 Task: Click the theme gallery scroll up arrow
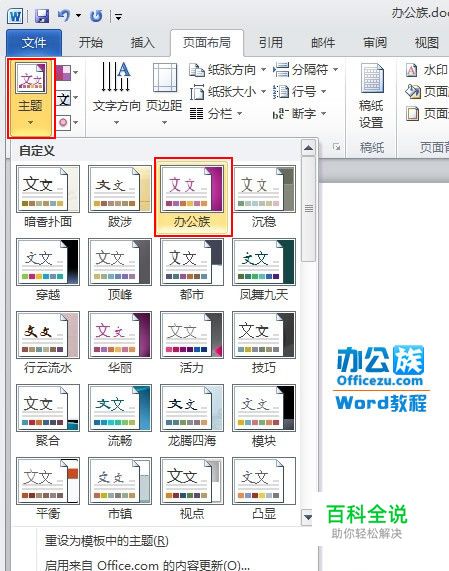308,147
